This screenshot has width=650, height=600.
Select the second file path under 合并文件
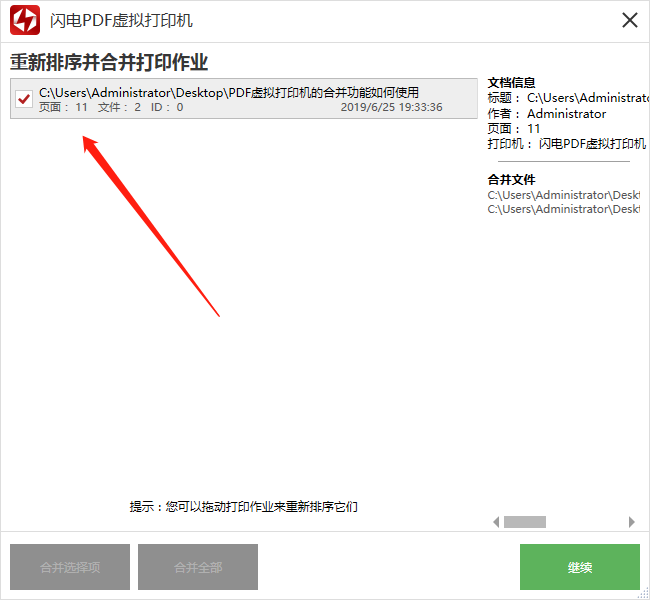(563, 209)
